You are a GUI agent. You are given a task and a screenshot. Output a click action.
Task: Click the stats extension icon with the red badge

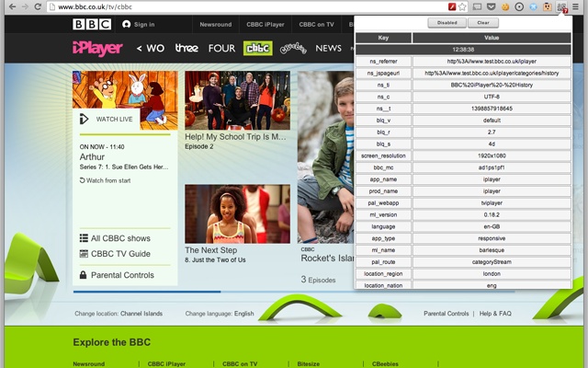coord(561,7)
